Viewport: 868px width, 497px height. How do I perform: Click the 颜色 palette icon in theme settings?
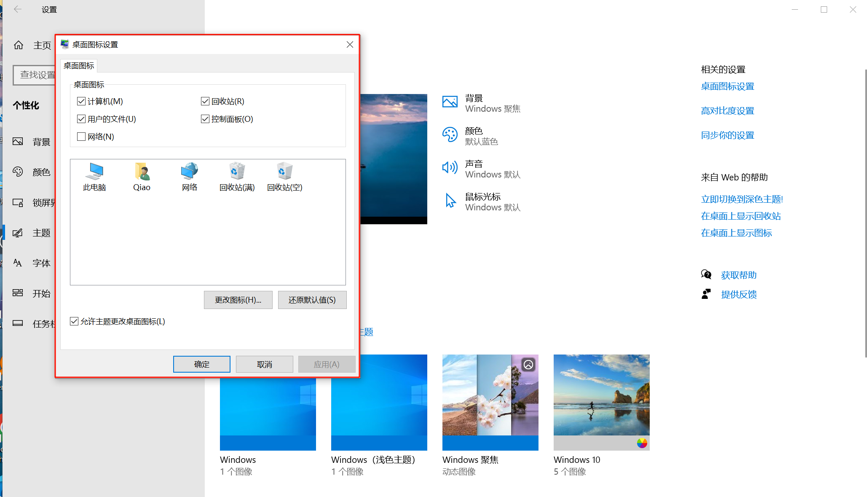(450, 135)
